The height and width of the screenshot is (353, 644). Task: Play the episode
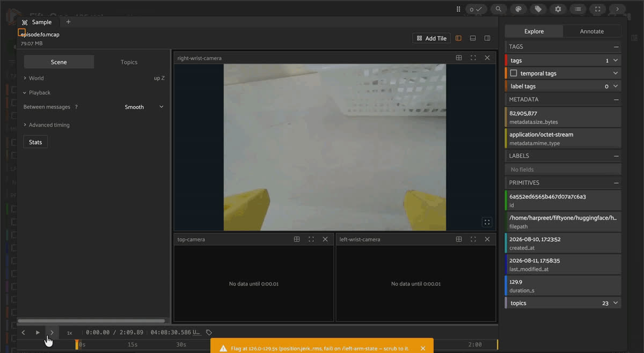pos(38,333)
